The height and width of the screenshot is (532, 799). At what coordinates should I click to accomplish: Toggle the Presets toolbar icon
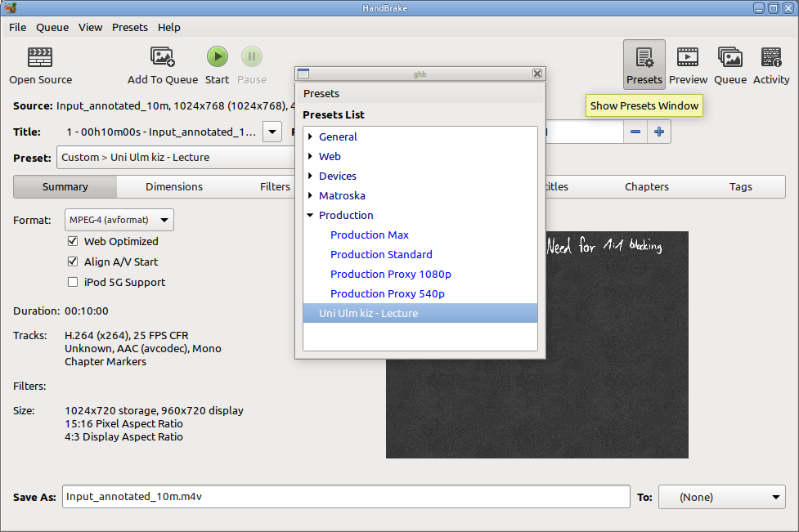(644, 59)
